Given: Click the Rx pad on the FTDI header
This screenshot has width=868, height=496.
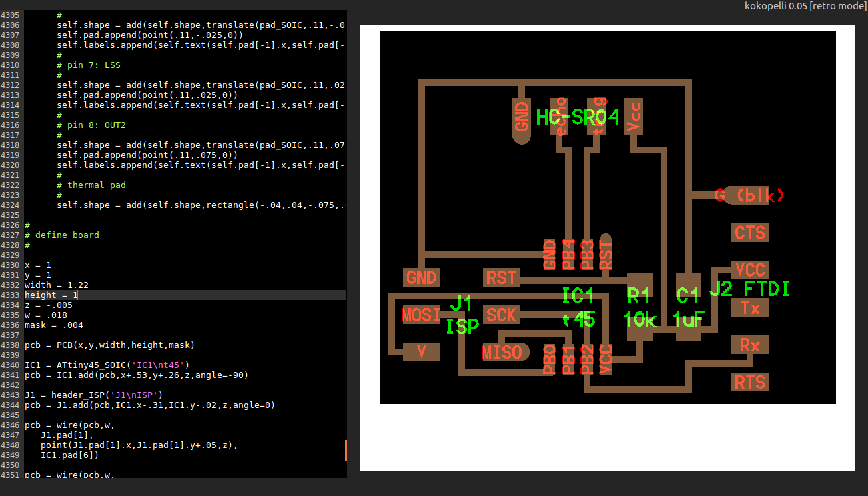Looking at the screenshot, I should point(750,345).
